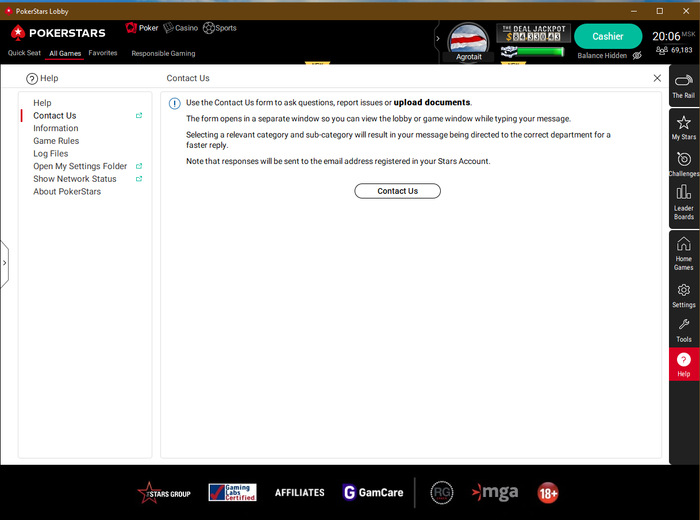Screen dimensions: 700x520
Task: Click AFFILIATES footer link
Action: (x=300, y=493)
